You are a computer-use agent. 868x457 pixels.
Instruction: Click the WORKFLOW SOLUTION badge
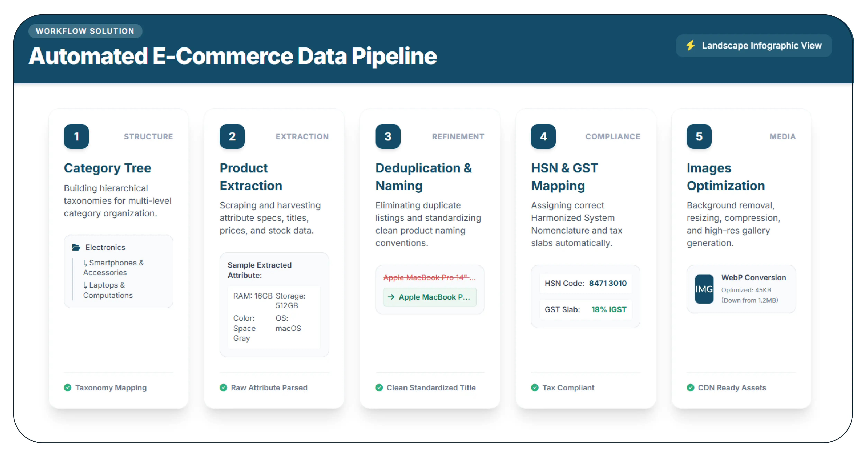(85, 31)
